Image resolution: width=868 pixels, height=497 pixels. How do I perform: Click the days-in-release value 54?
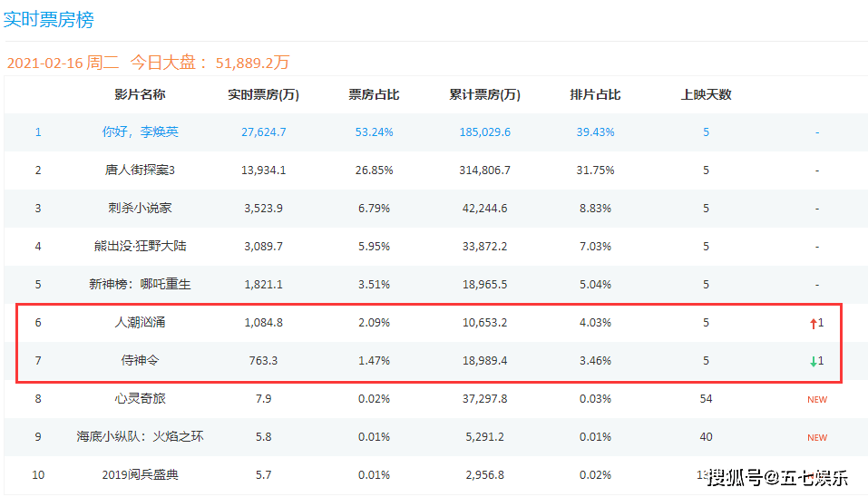[x=706, y=399]
